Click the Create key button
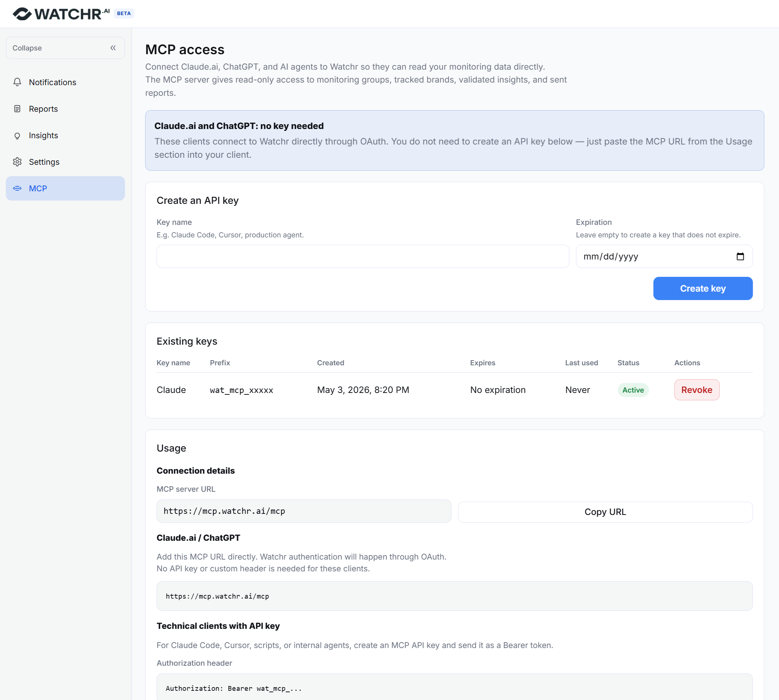 (x=703, y=289)
